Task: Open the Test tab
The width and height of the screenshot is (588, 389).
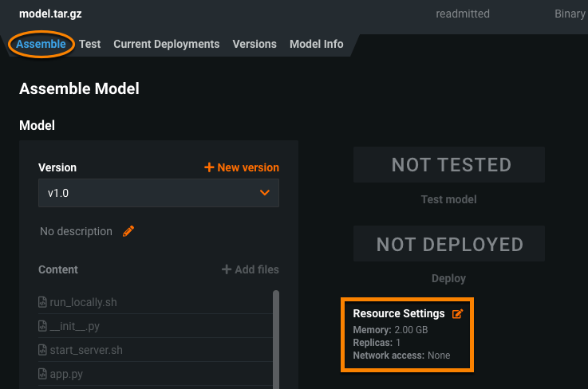Action: [90, 44]
